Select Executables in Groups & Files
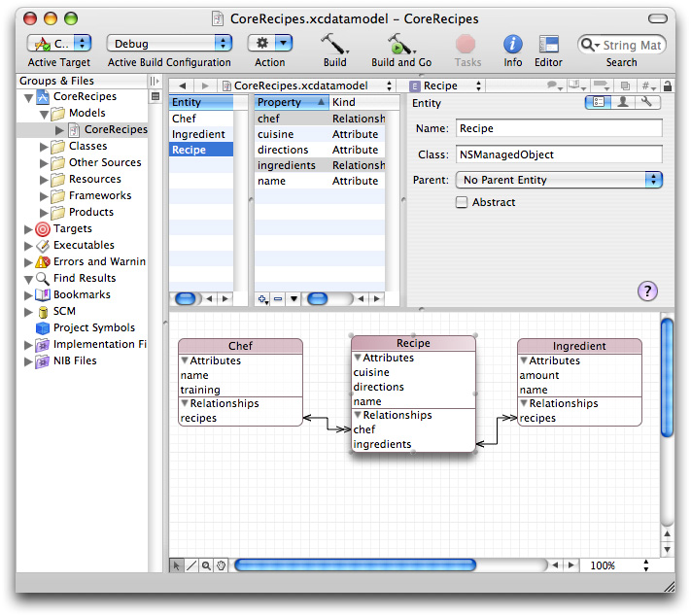The height and width of the screenshot is (616, 691). coord(84,245)
